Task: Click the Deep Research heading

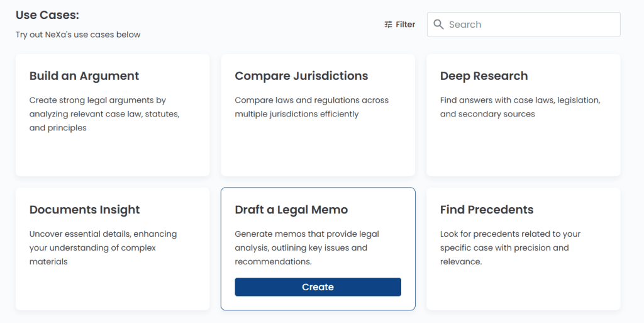Action: tap(484, 76)
